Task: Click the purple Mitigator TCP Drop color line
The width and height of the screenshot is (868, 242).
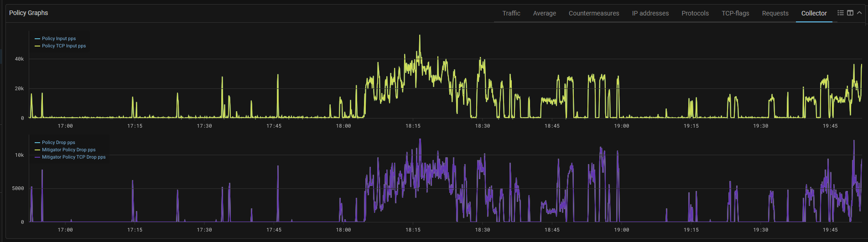Action: point(37,157)
